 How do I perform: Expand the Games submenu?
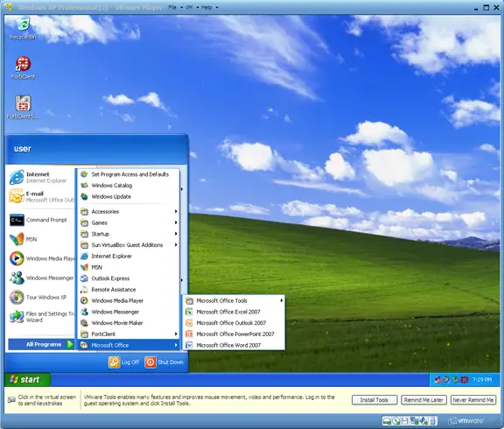pos(129,222)
